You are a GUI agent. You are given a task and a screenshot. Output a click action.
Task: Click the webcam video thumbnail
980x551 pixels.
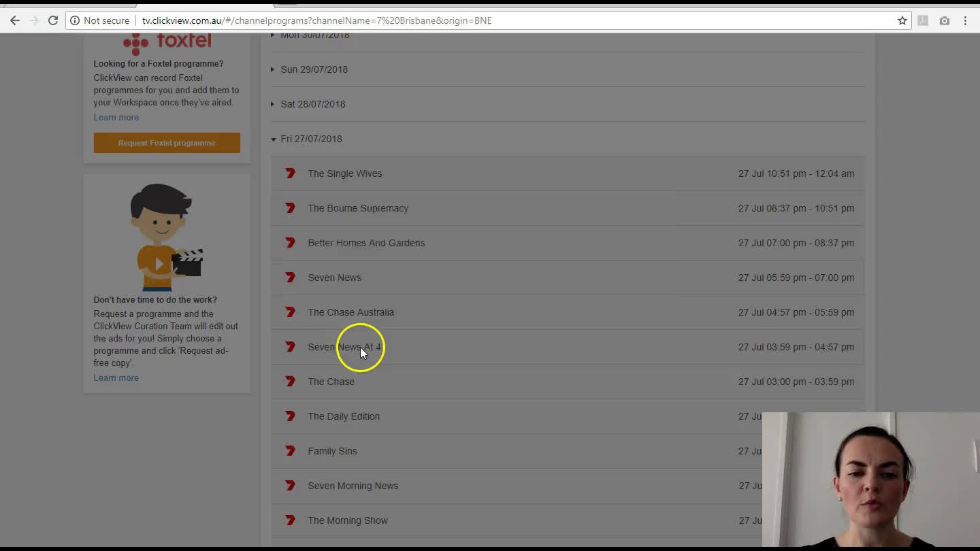click(x=870, y=480)
